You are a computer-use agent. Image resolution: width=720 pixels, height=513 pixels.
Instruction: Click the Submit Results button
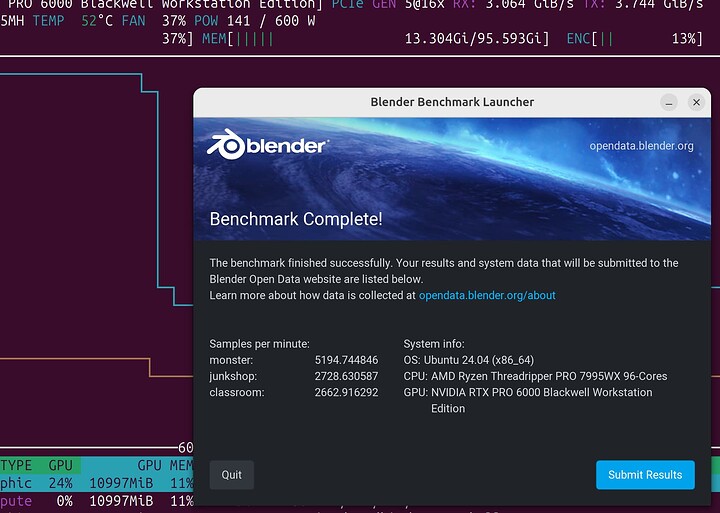(x=645, y=474)
